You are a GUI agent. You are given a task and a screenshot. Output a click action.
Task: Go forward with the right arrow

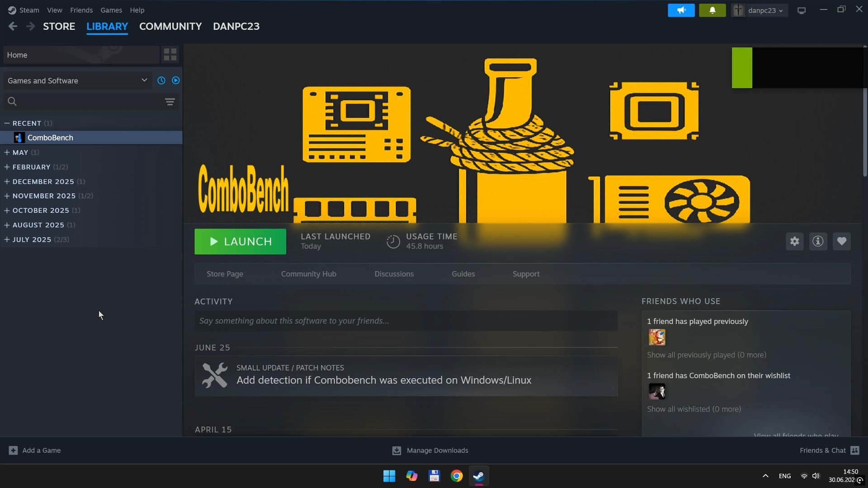point(30,26)
